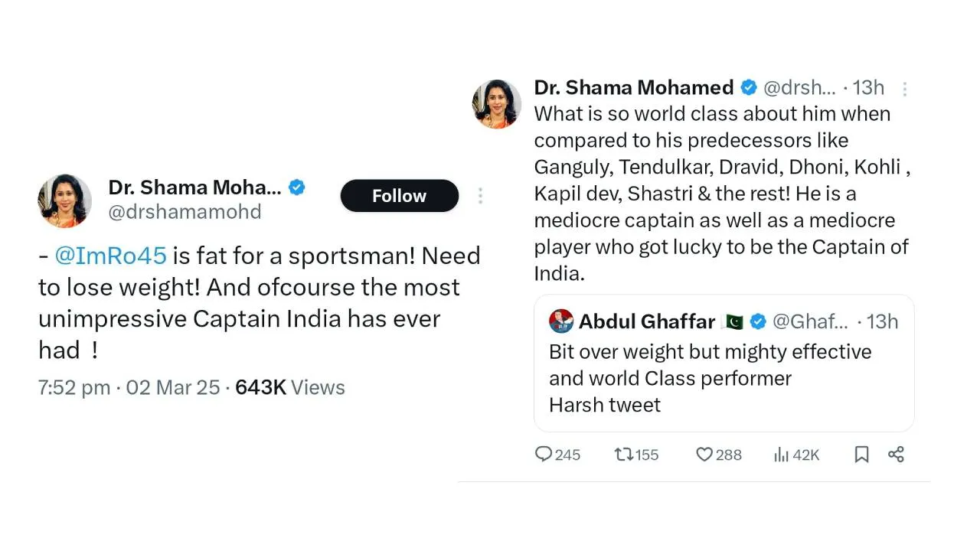Like the tweet with heart icon
The width and height of the screenshot is (980, 551).
click(x=704, y=455)
